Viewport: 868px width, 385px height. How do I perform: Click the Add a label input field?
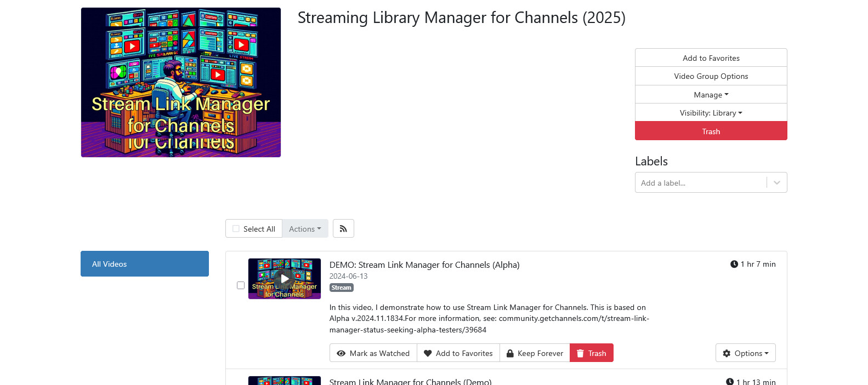click(700, 183)
